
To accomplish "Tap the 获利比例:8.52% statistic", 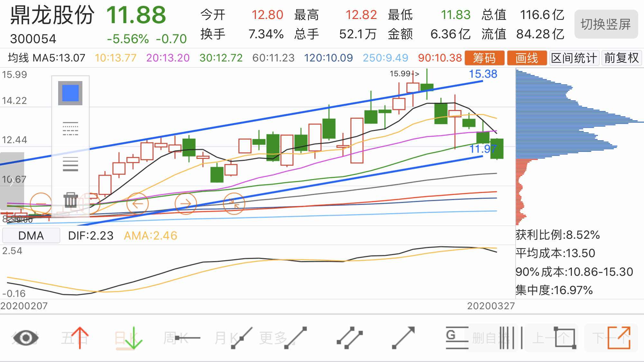I will (558, 235).
